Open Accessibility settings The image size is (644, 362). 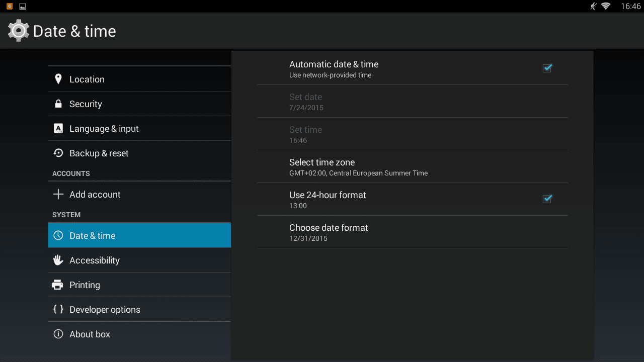139,260
